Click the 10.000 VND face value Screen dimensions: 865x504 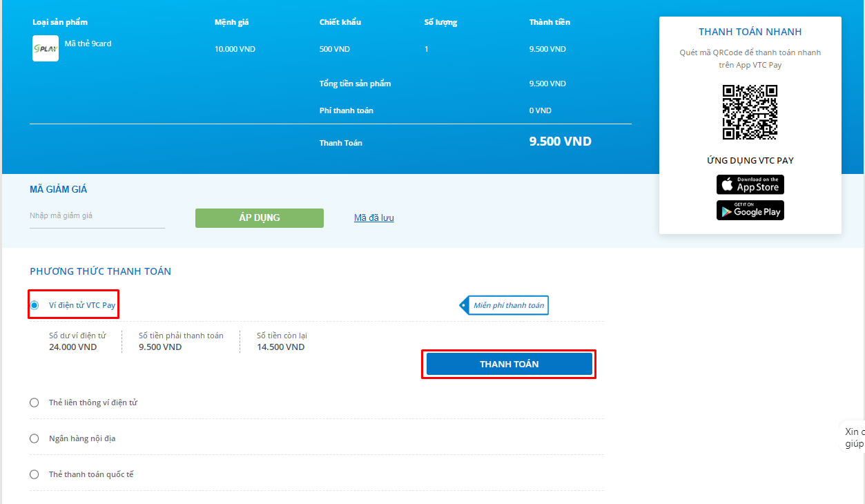235,49
